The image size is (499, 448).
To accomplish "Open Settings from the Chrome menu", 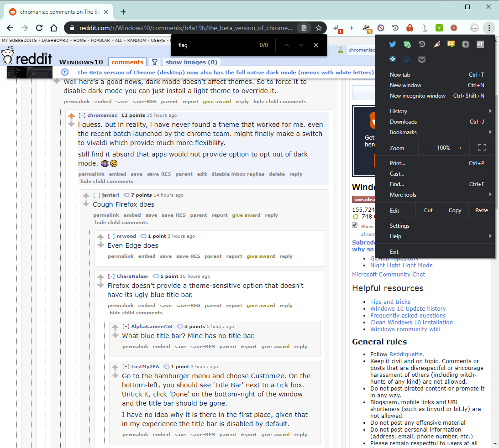I will point(399,226).
